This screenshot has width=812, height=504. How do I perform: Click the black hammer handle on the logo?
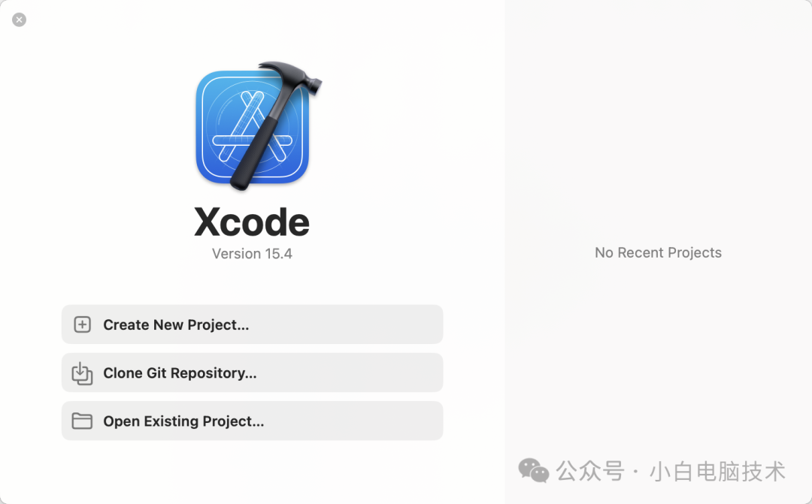coord(263,145)
